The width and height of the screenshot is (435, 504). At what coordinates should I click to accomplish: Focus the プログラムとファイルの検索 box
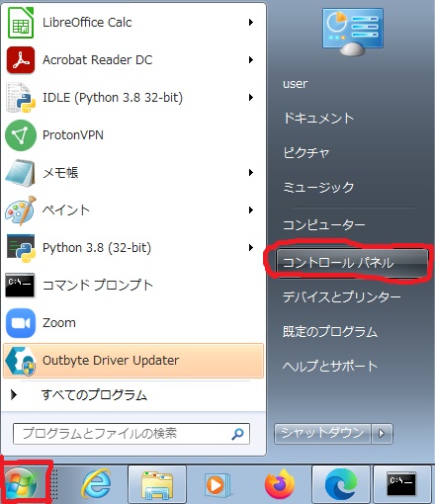131,434
